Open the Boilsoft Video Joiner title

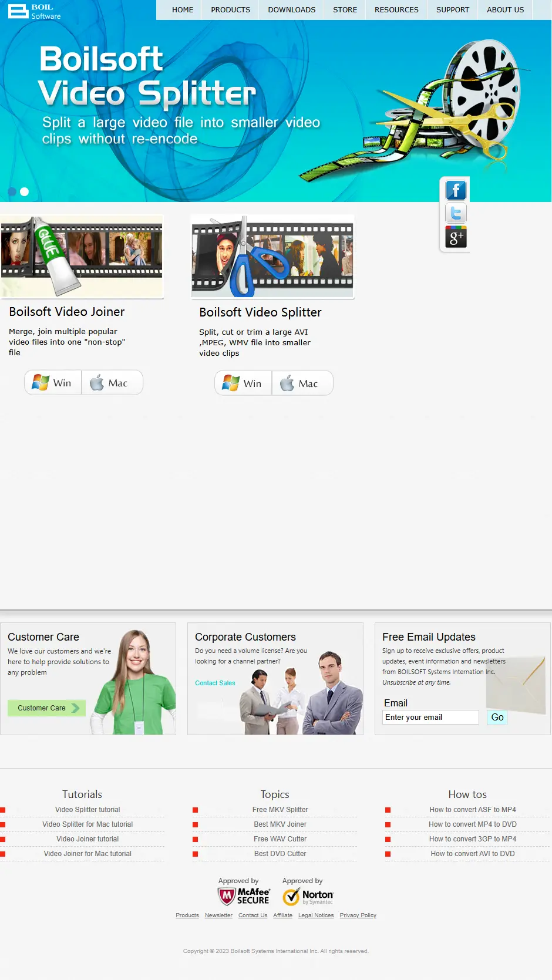point(67,312)
